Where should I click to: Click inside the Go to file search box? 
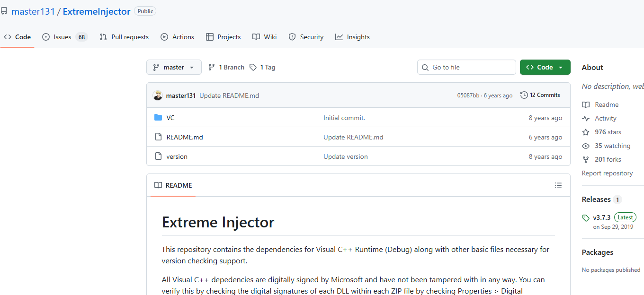pyautogui.click(x=466, y=67)
